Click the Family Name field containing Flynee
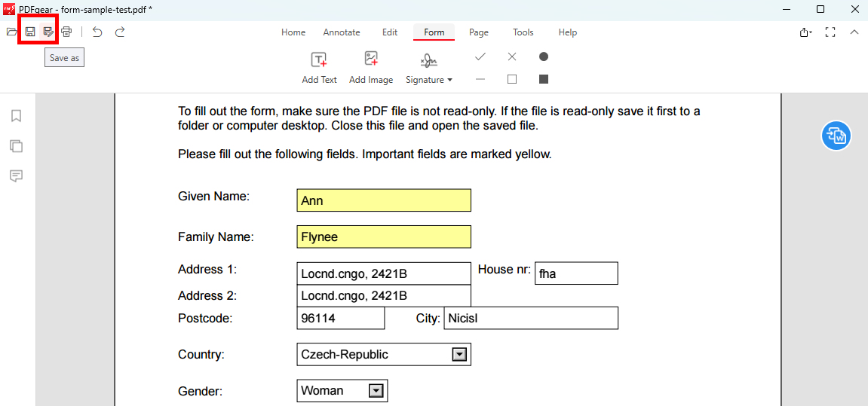This screenshot has width=868, height=406. (384, 237)
